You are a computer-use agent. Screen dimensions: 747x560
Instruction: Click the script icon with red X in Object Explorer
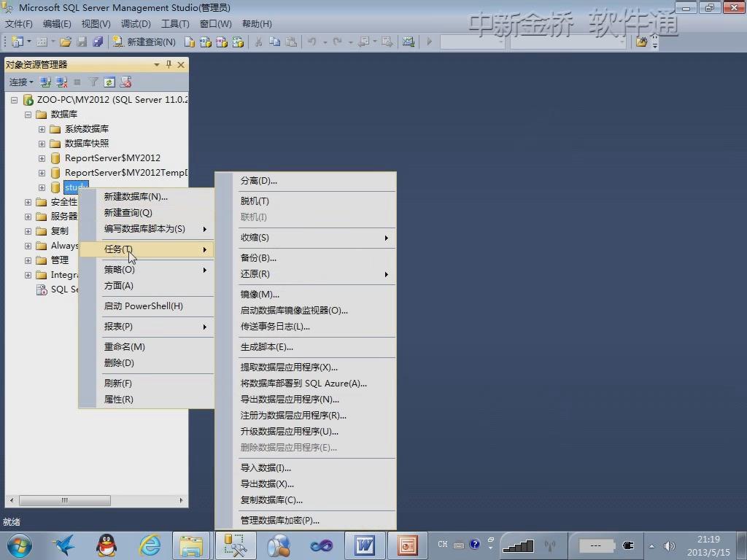pyautogui.click(x=125, y=82)
